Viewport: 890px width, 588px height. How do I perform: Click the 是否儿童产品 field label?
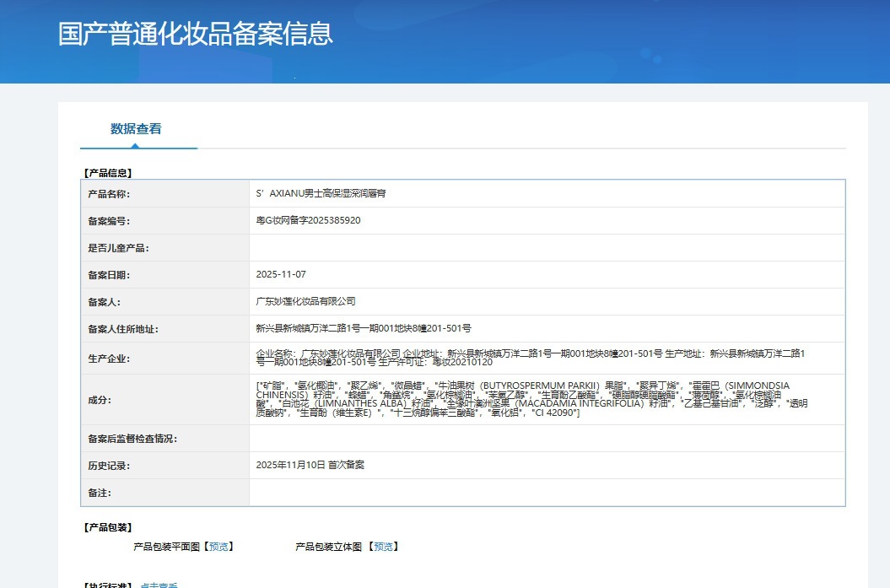[119, 248]
